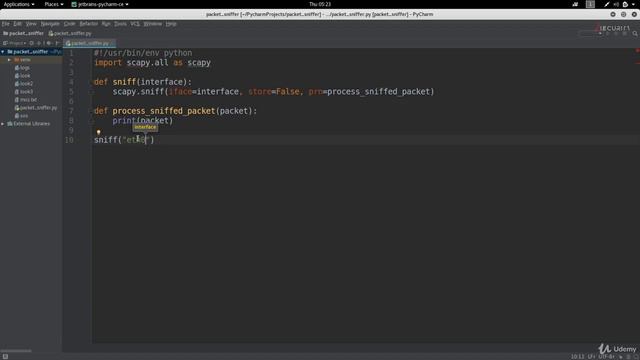640x360 pixels.
Task: Click the Project panel settings gear icon
Action: pyautogui.click(x=49, y=43)
